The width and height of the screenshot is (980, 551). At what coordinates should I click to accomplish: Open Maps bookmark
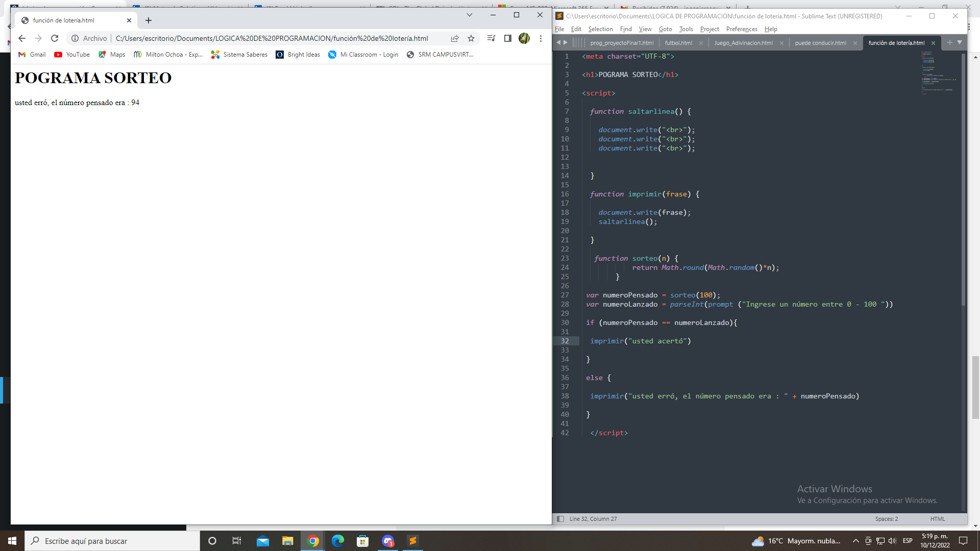point(111,55)
